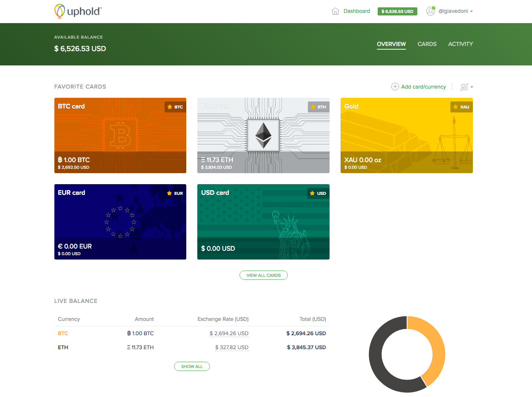Click the user profile avatar icon
532x397 pixels.
(x=431, y=11)
